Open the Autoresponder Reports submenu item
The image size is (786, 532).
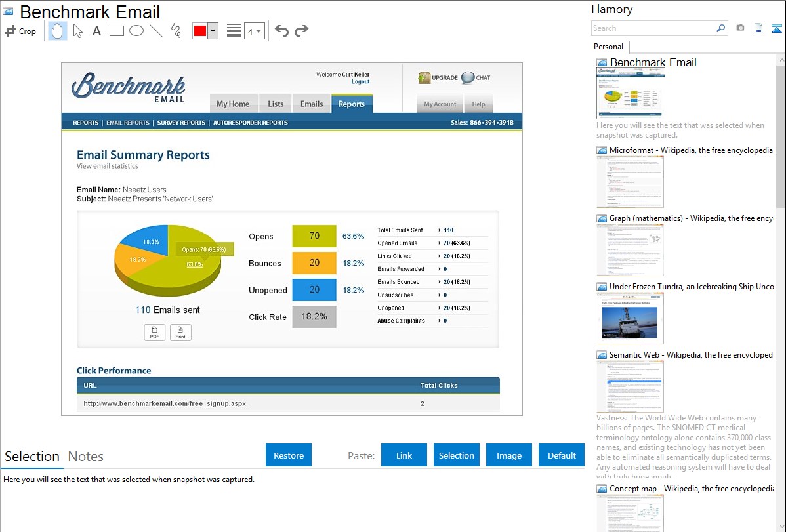point(251,123)
